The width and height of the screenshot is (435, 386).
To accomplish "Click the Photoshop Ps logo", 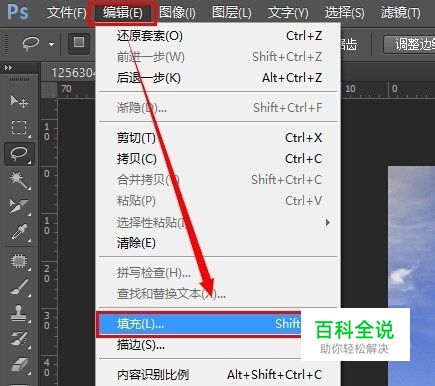I will point(18,12).
